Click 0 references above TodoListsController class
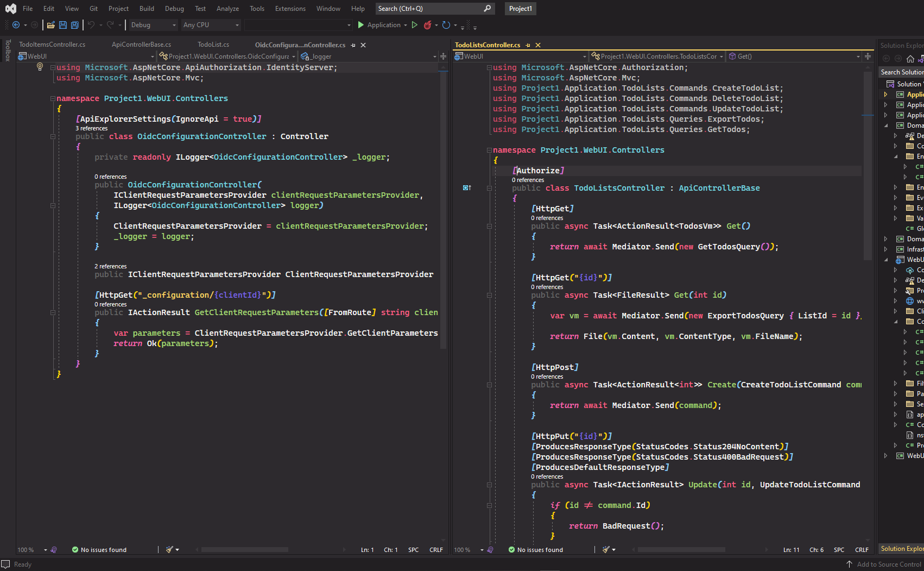Screen dimensions: 924x571 [x=528, y=180]
